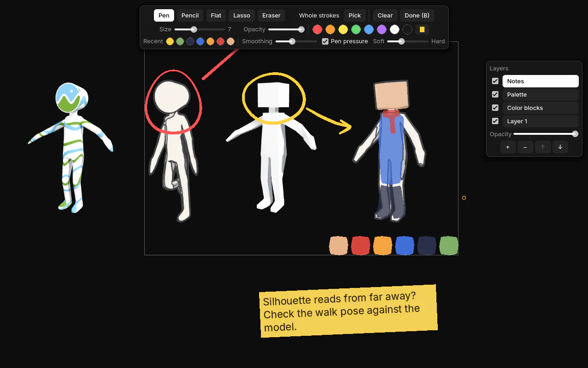Select the Palette layer row
The width and height of the screenshot is (588, 368).
[x=541, y=94]
